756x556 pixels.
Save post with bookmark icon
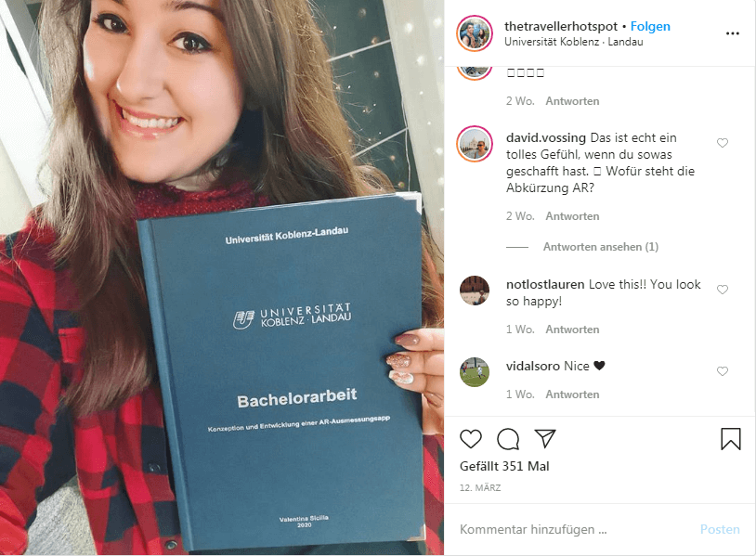(x=730, y=439)
